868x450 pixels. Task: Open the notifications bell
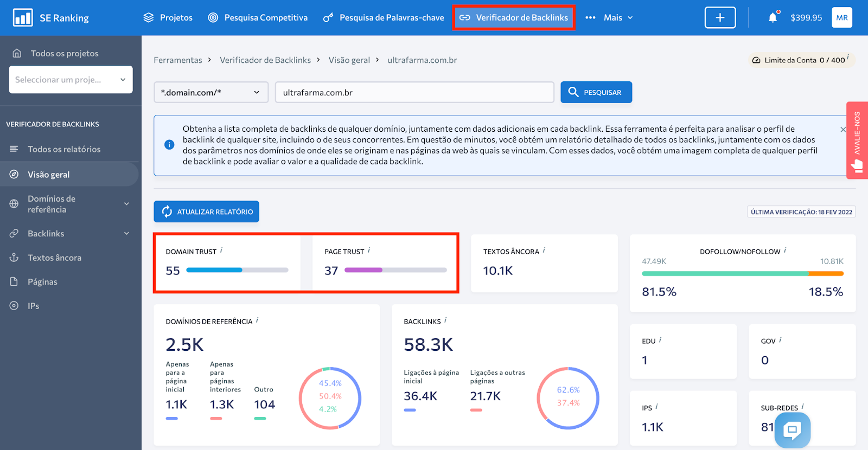click(773, 17)
